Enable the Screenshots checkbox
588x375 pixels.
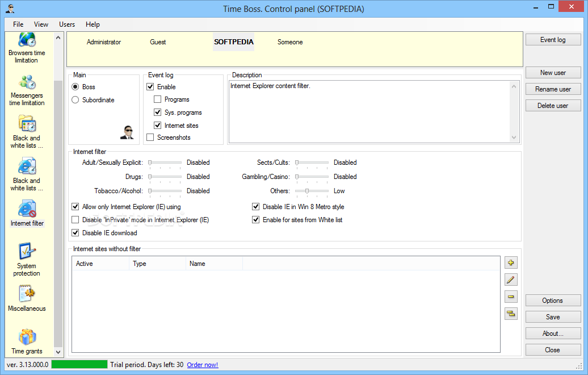(x=150, y=137)
